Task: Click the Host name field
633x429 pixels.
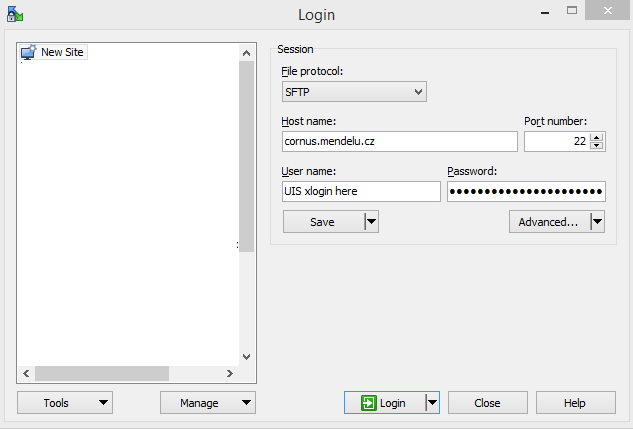Action: [398, 142]
